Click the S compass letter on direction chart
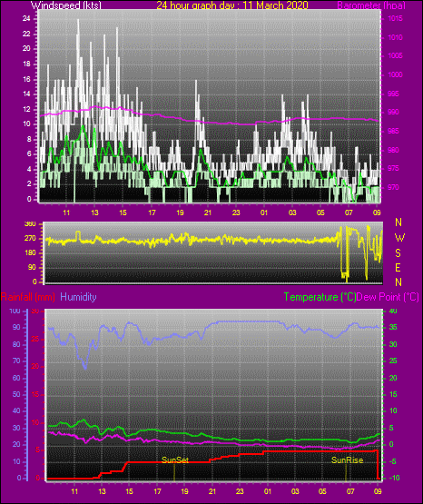Screen dimensions: 423x504 click(398, 253)
